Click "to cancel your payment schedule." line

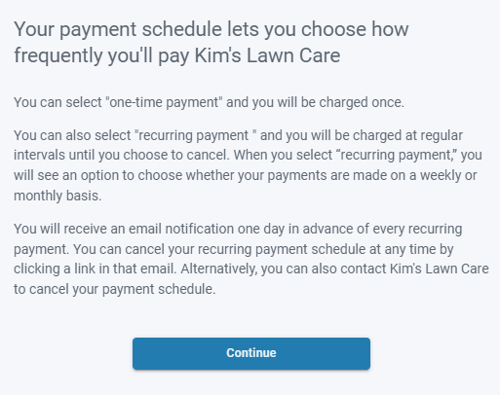[x=115, y=289]
